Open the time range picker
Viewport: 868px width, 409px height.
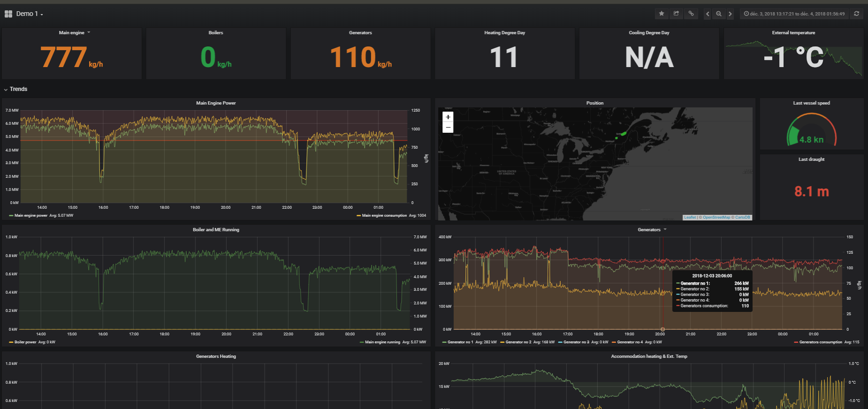(x=794, y=14)
